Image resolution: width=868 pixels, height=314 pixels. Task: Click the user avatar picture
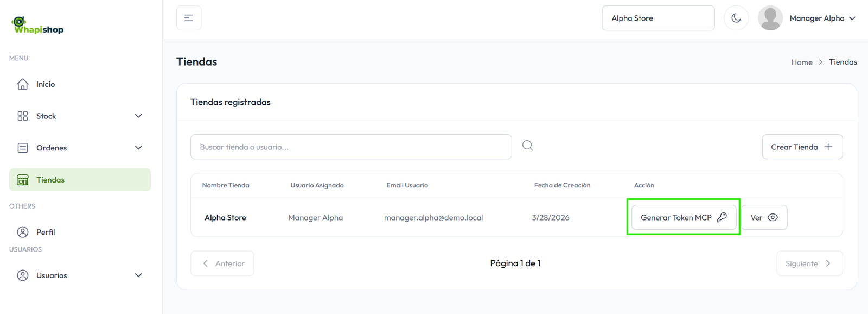[x=770, y=18]
